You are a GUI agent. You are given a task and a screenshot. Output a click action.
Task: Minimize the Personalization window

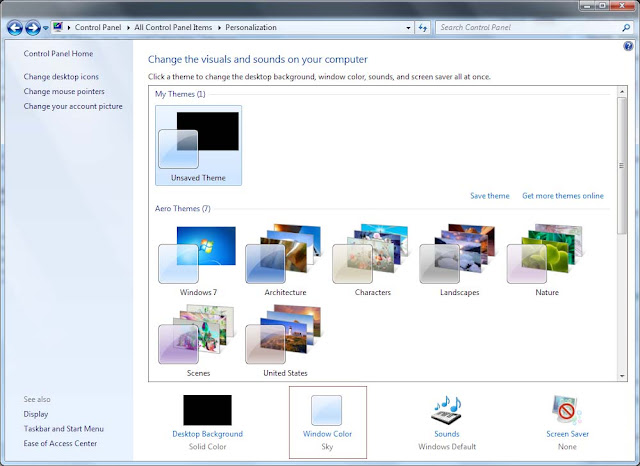(587, 5)
